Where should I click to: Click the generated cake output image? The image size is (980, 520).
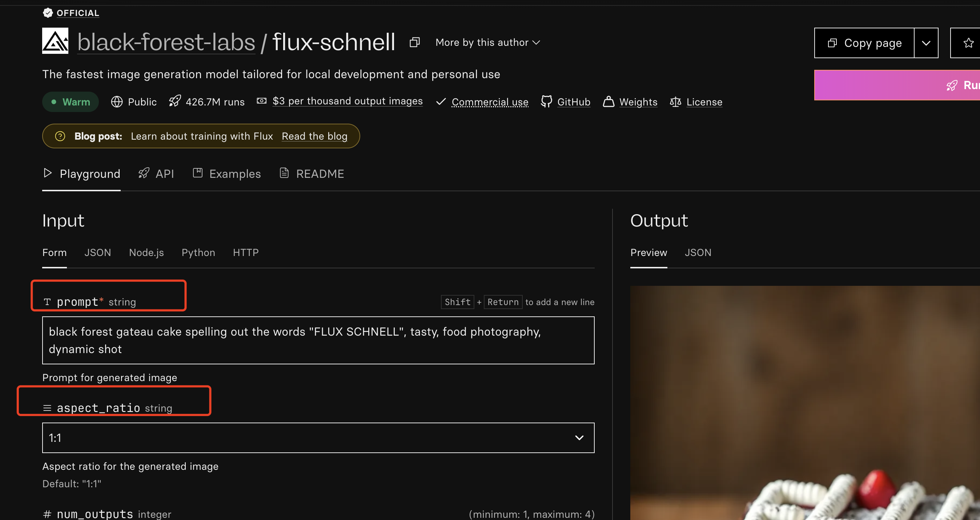[x=805, y=403]
